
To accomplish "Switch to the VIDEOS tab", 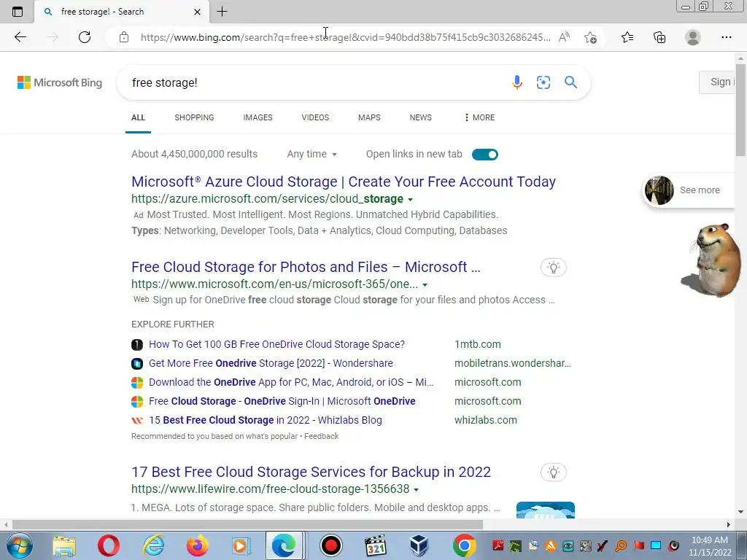I will point(315,117).
